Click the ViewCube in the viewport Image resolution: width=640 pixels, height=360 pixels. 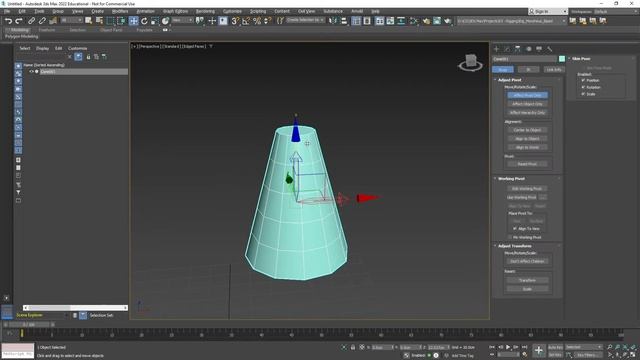[x=470, y=62]
